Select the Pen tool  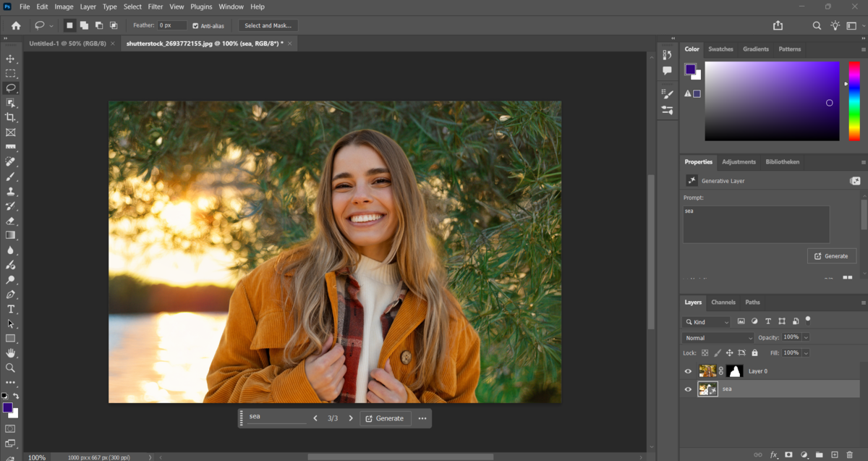point(11,295)
